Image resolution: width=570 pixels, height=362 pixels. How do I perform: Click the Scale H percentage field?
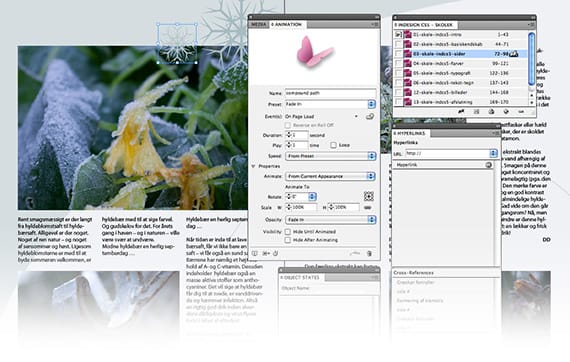[x=346, y=207]
